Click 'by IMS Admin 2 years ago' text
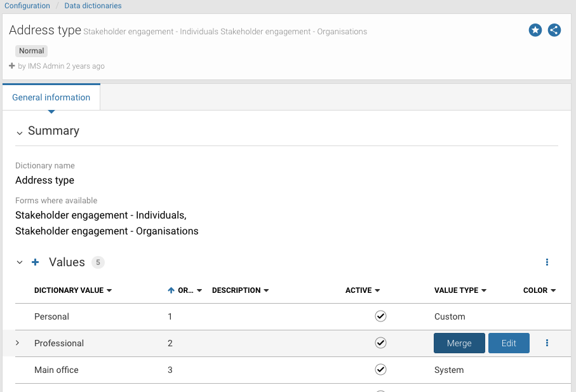 (x=62, y=66)
